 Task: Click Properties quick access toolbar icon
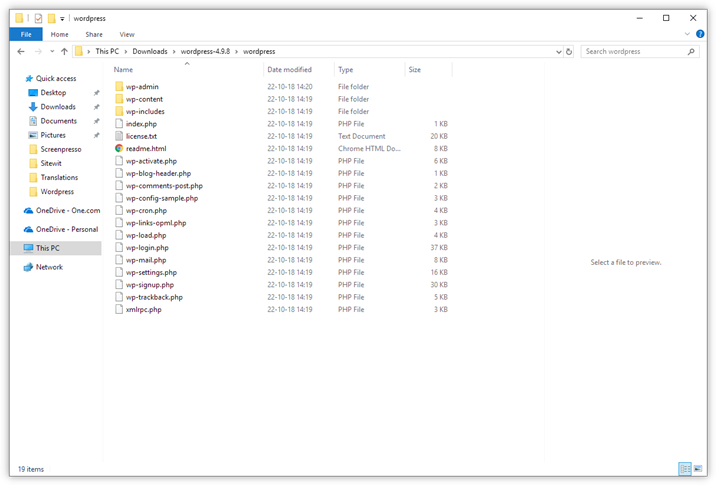click(x=38, y=18)
